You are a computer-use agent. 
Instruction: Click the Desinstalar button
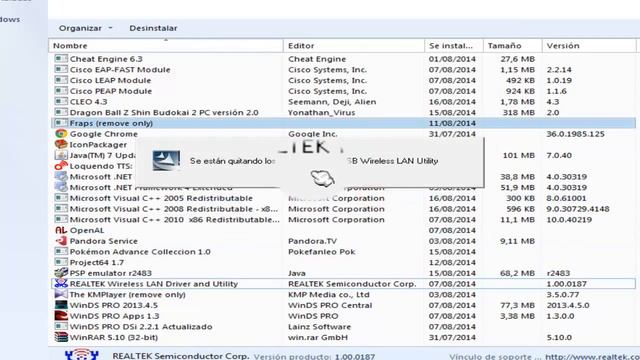[x=153, y=28]
